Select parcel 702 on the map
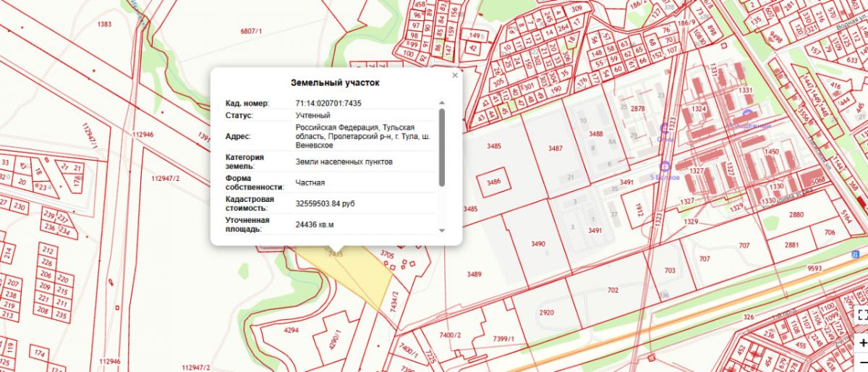The height and width of the screenshot is (372, 868). click(x=613, y=289)
